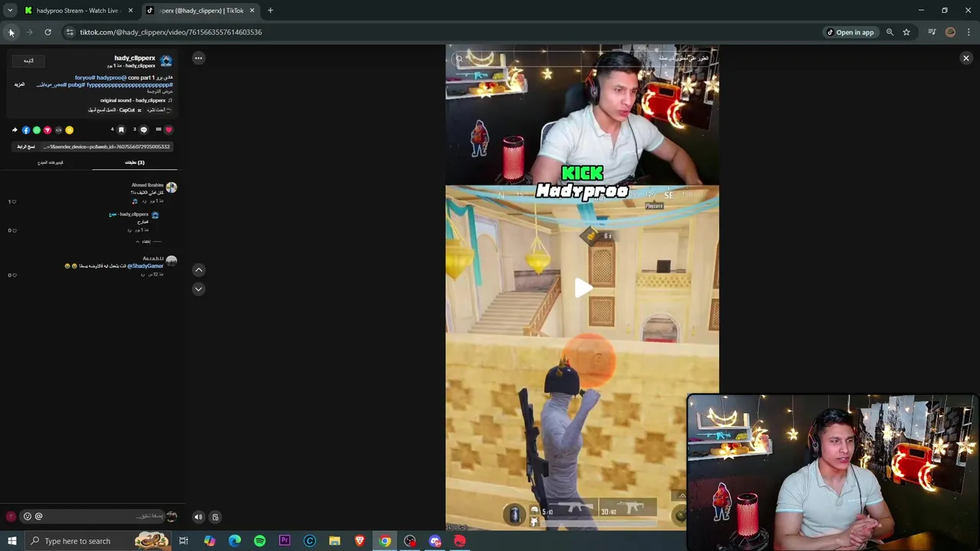The width and height of the screenshot is (980, 551).
Task: Open a new browser tab
Action: coord(270,11)
